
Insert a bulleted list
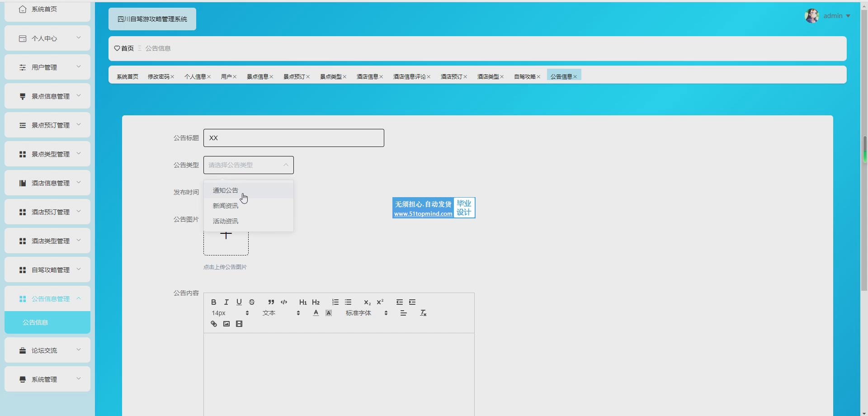click(348, 302)
